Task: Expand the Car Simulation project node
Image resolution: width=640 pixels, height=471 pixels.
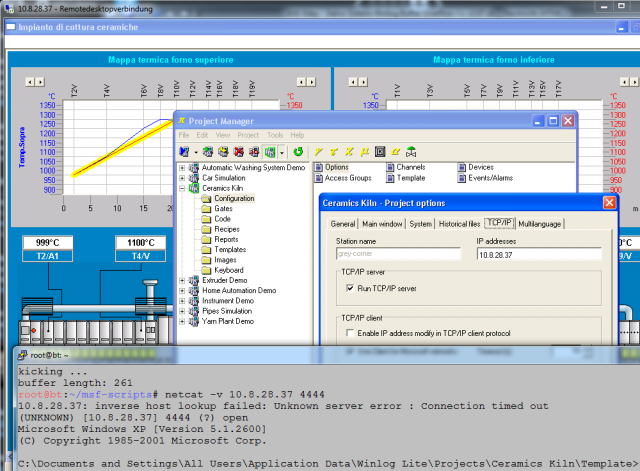Action: click(182, 178)
